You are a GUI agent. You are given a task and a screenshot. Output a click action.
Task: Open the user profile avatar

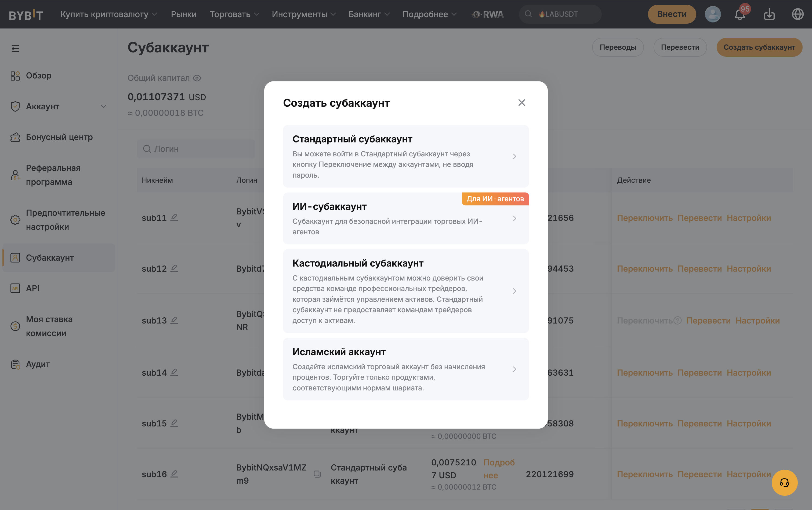pyautogui.click(x=713, y=14)
